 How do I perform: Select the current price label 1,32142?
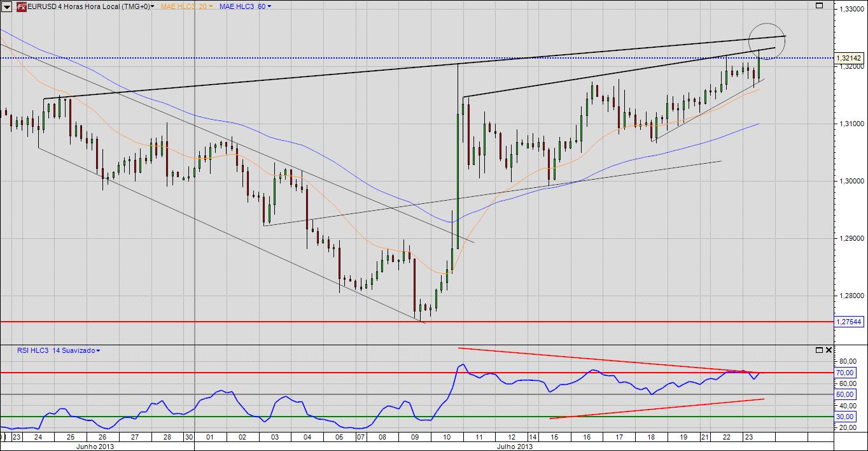coord(849,58)
